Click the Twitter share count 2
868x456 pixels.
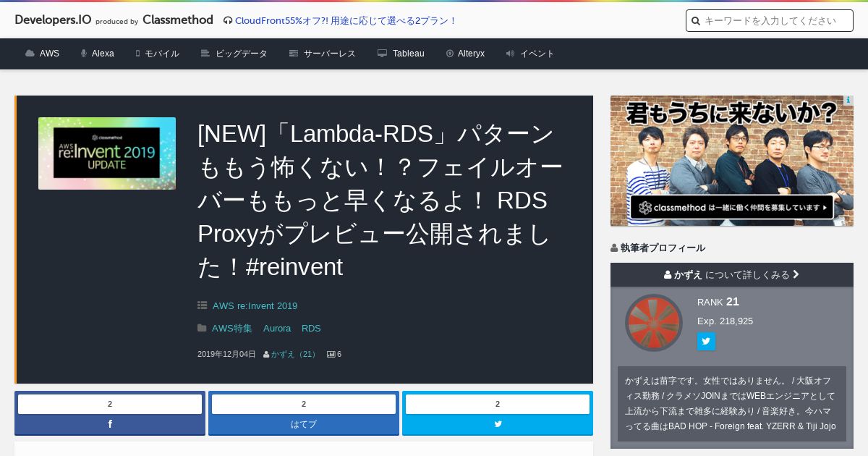(x=498, y=404)
